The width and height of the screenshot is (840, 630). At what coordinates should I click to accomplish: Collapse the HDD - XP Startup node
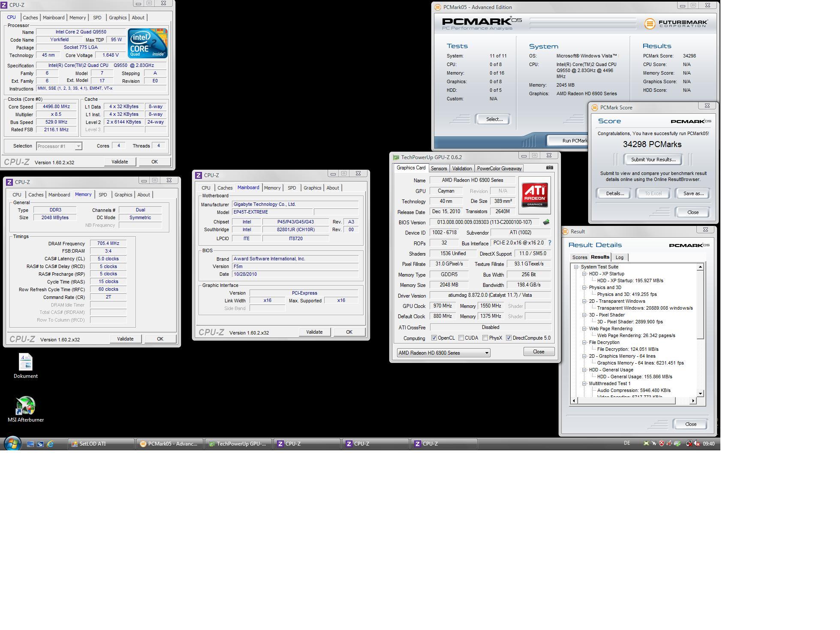[x=584, y=274]
